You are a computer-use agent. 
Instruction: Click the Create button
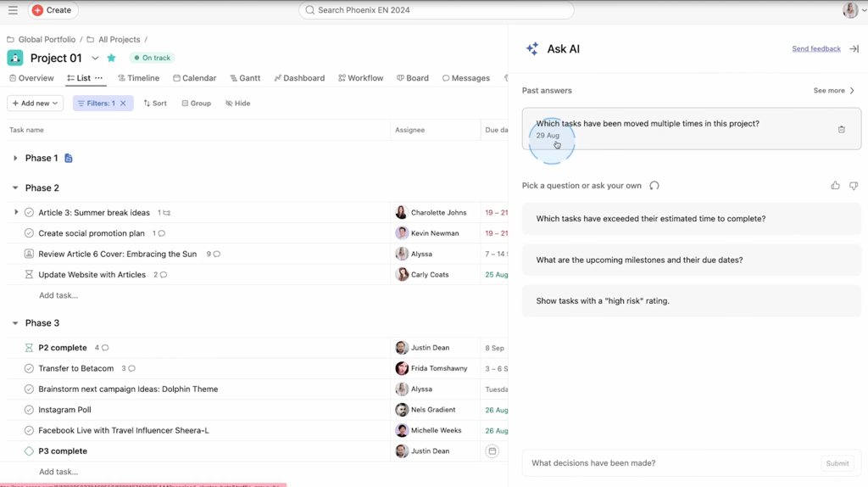point(53,10)
